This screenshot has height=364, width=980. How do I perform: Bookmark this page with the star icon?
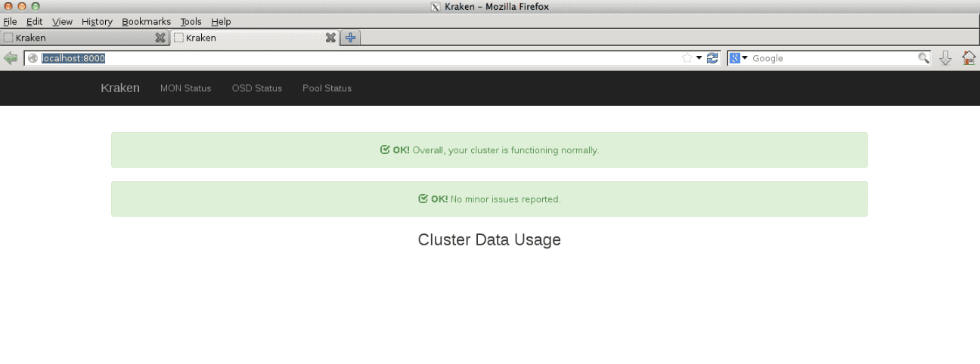point(687,58)
